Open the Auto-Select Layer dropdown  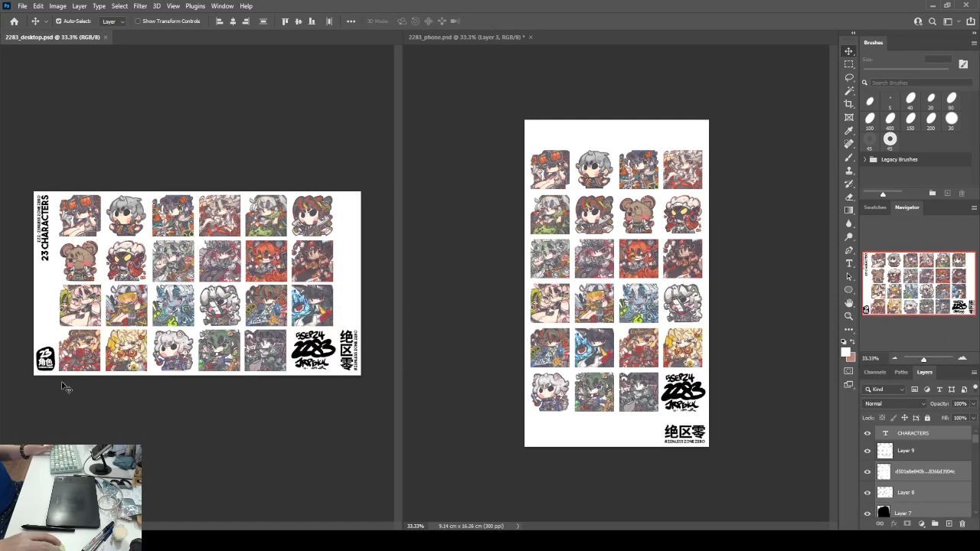pyautogui.click(x=113, y=21)
